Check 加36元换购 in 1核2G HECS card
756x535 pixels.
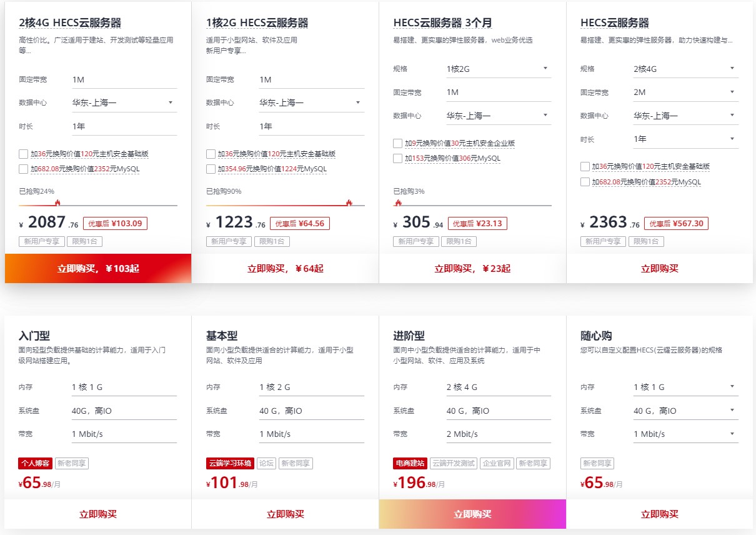click(x=211, y=154)
